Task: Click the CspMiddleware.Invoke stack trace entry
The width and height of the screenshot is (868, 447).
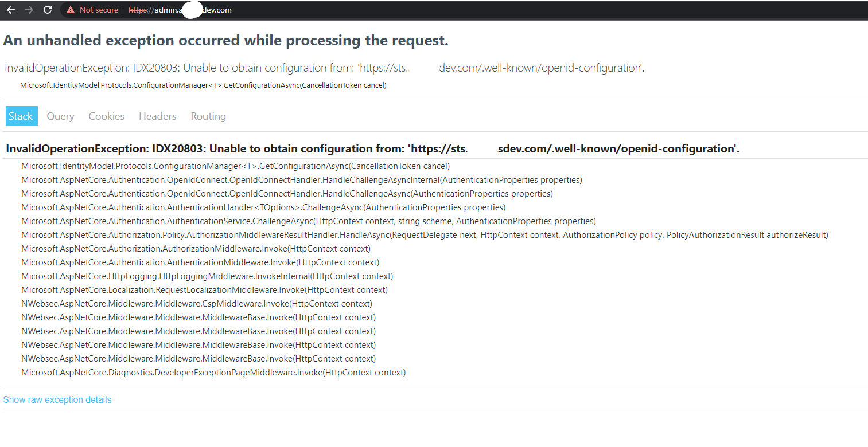Action: (197, 303)
